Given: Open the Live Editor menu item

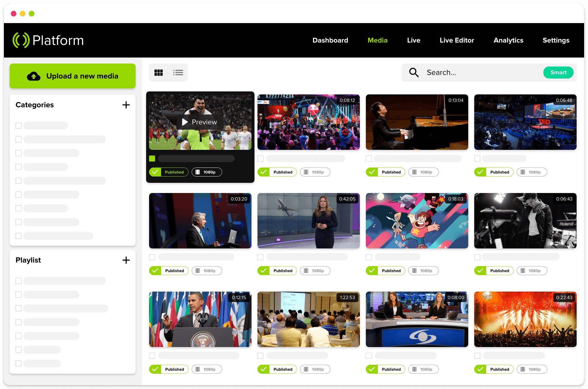Looking at the screenshot, I should click(x=457, y=40).
